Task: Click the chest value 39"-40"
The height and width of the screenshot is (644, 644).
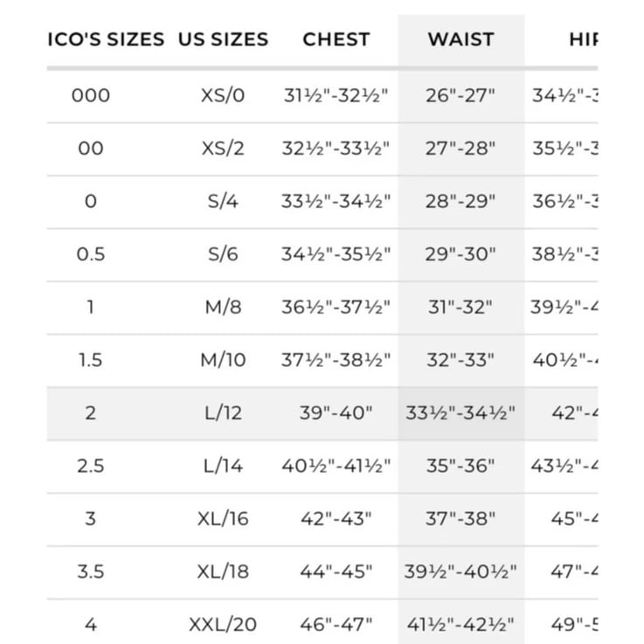Action: coord(336,413)
